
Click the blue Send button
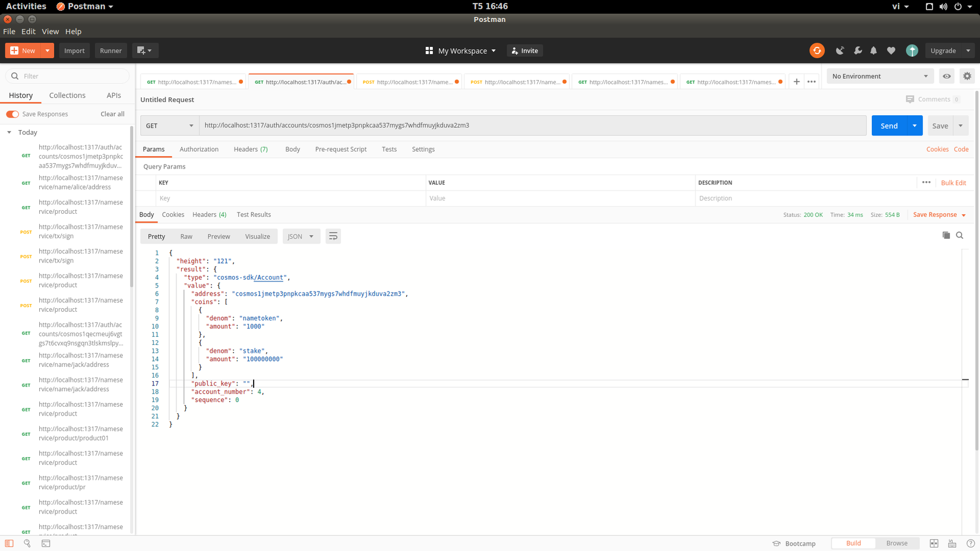[x=889, y=125]
